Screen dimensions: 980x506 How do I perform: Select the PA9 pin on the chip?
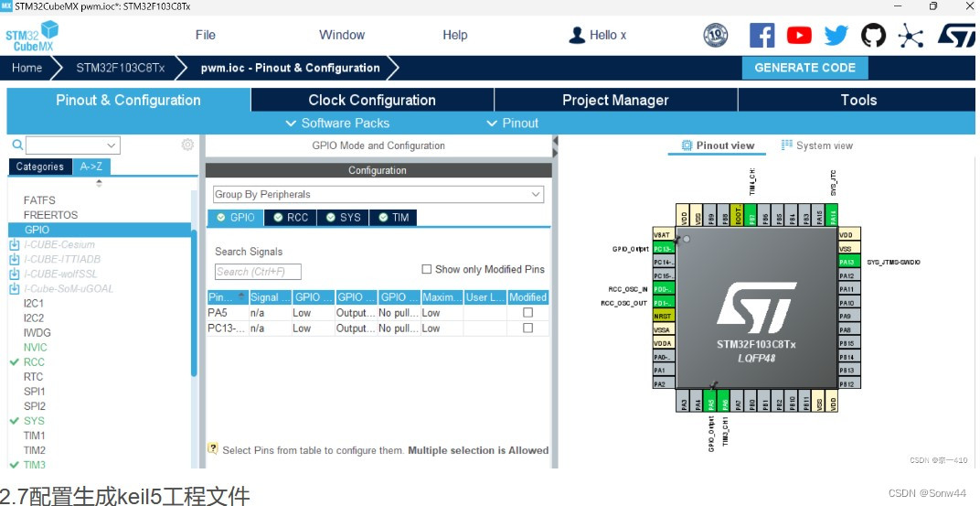point(849,316)
